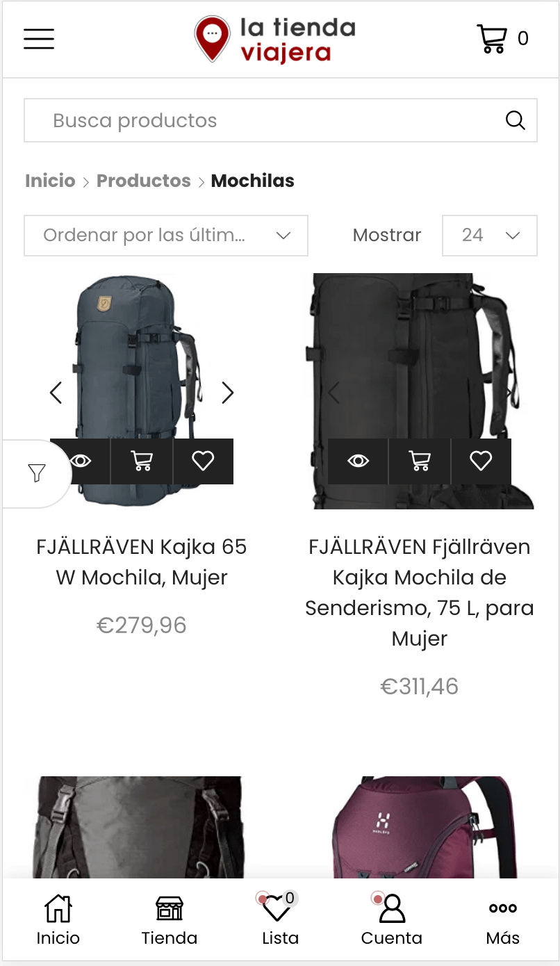The image size is (560, 966).
Task: Add Kajka 75 L backpack to wishlist
Action: [x=481, y=461]
